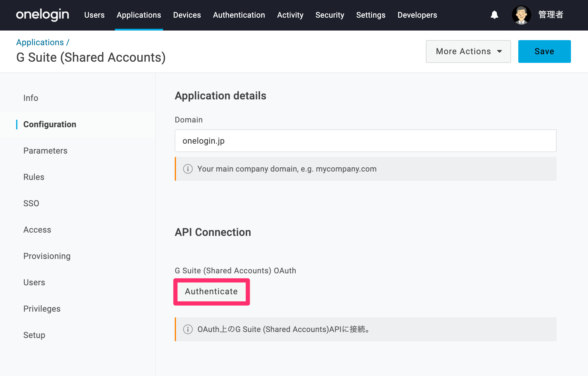The image size is (588, 376).
Task: Open the Settings menu
Action: pyautogui.click(x=371, y=15)
